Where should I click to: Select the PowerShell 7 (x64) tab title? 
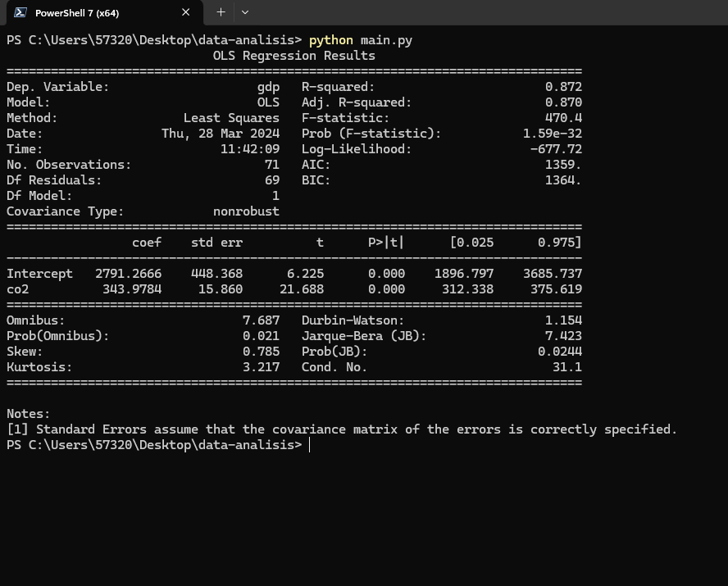click(x=76, y=13)
